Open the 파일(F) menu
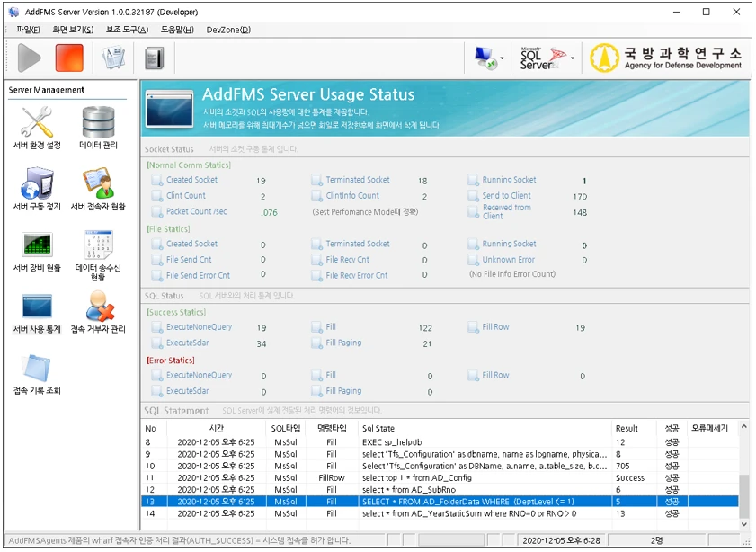This screenshot has width=756, height=552. [28, 30]
